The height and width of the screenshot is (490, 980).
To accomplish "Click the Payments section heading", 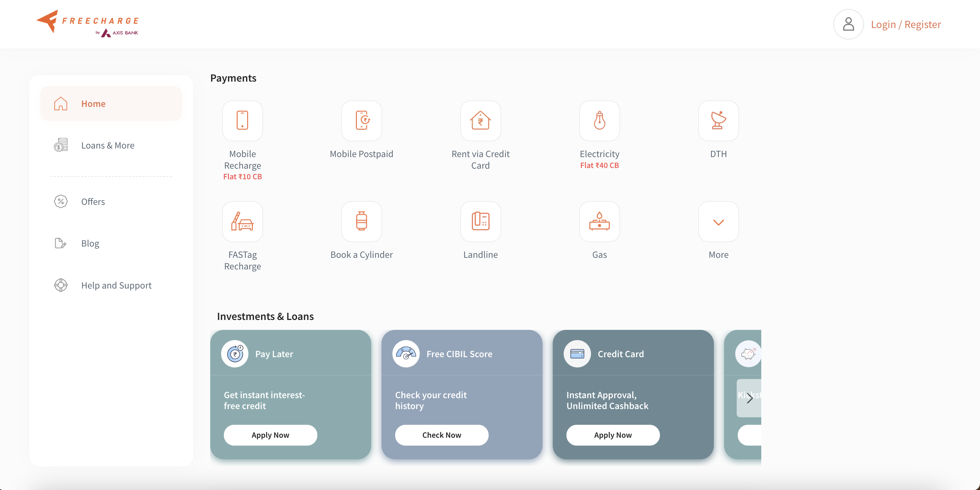I will (x=233, y=78).
